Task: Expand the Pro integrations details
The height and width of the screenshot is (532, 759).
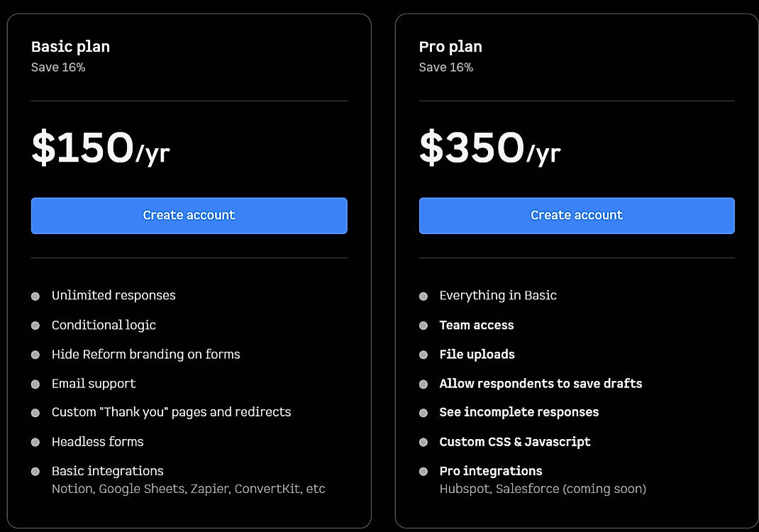Action: 490,471
